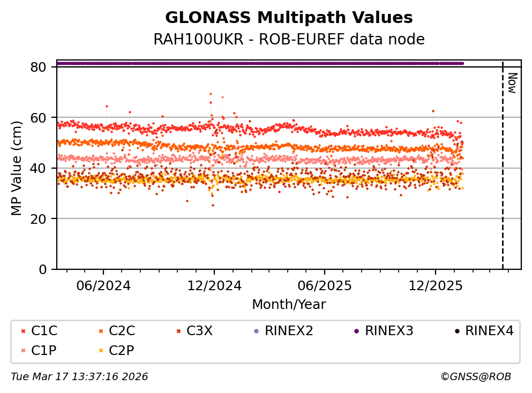Click the C1C legend marker
Image resolution: width=532 pixels, height=393 pixels.
pos(23,331)
